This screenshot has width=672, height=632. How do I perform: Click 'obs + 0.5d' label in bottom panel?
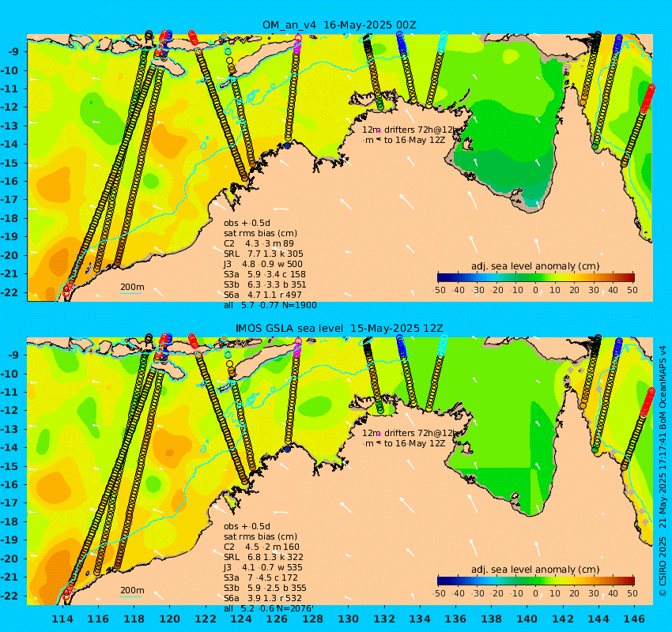(x=247, y=526)
